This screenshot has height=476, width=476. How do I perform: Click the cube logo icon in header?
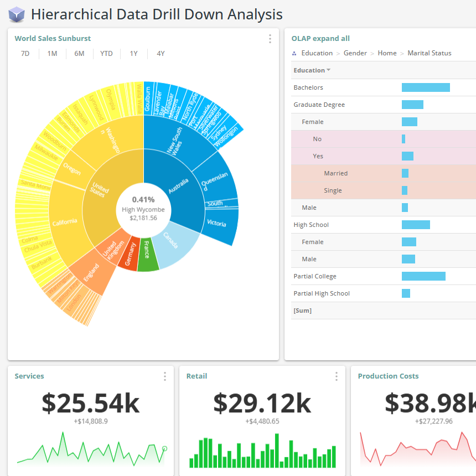(17, 14)
